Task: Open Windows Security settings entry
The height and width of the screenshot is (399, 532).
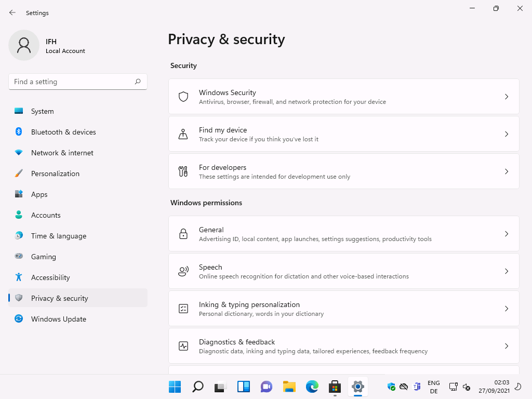Action: (344, 97)
